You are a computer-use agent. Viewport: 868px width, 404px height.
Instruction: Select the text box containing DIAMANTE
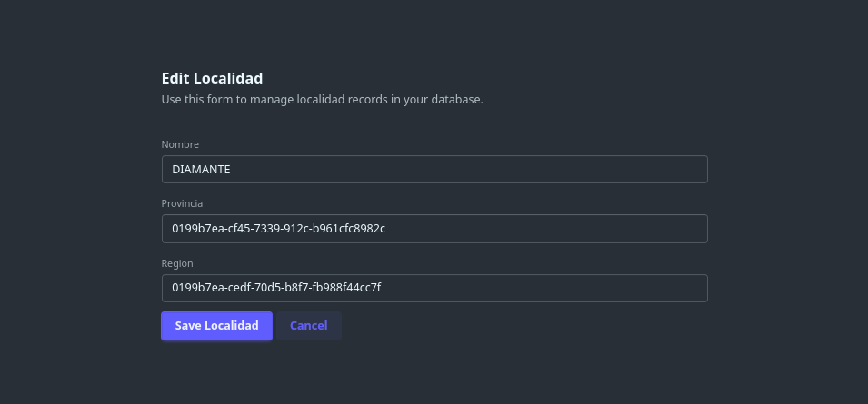pyautogui.click(x=434, y=169)
